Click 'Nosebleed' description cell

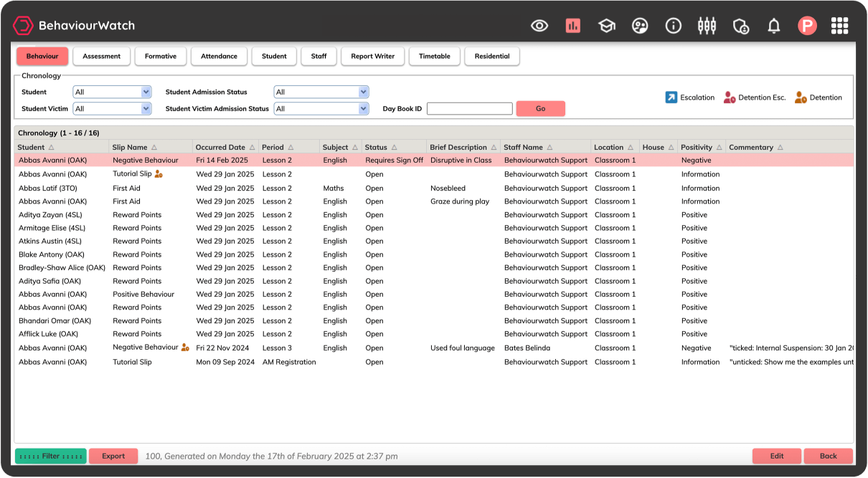point(448,188)
